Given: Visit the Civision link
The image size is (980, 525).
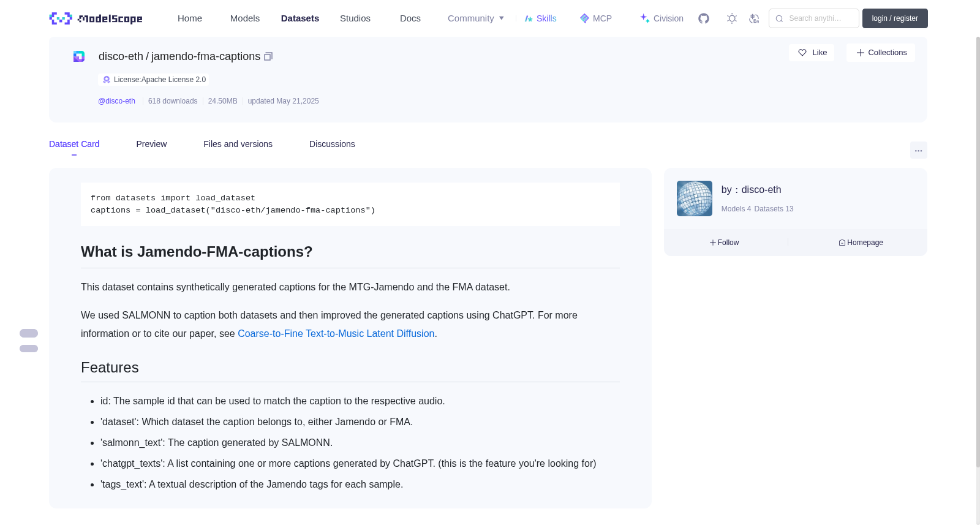Looking at the screenshot, I should pos(661,18).
